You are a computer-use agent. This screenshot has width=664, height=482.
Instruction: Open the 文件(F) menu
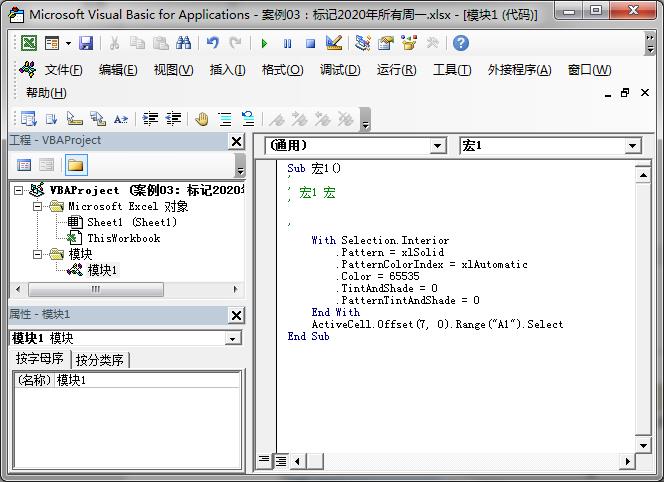[64, 70]
